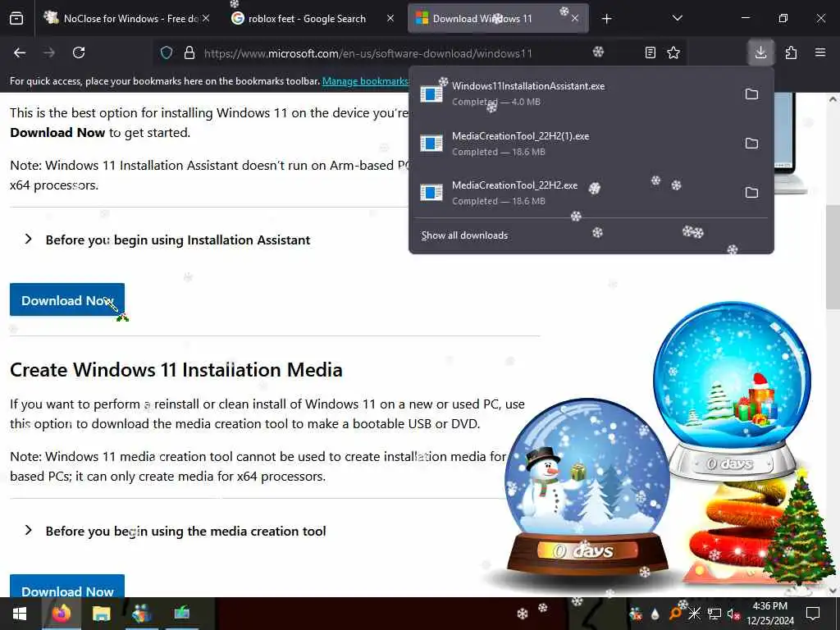Show folder for Windows11InstallationAssistant.exe
Viewport: 840px width, 630px height.
[751, 94]
